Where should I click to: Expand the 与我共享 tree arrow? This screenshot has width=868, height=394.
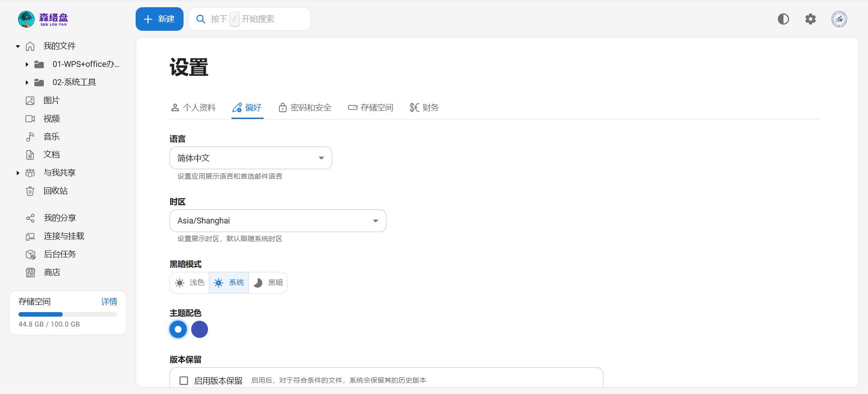pyautogui.click(x=18, y=173)
